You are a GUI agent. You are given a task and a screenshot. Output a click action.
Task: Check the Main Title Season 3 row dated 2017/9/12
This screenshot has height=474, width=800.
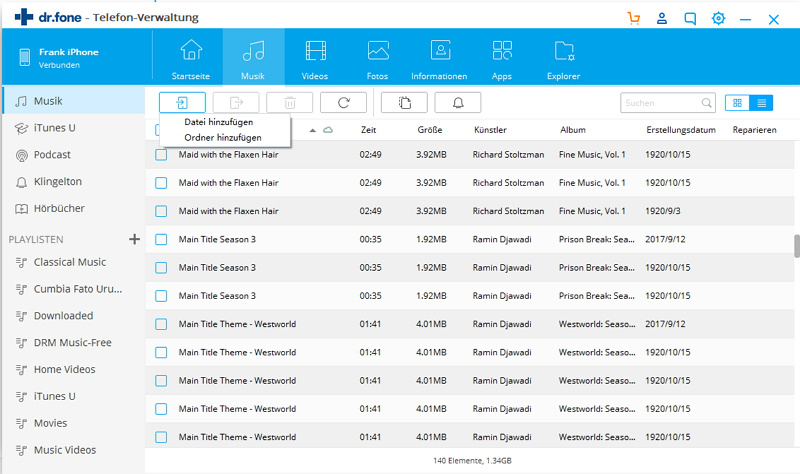[x=161, y=239]
